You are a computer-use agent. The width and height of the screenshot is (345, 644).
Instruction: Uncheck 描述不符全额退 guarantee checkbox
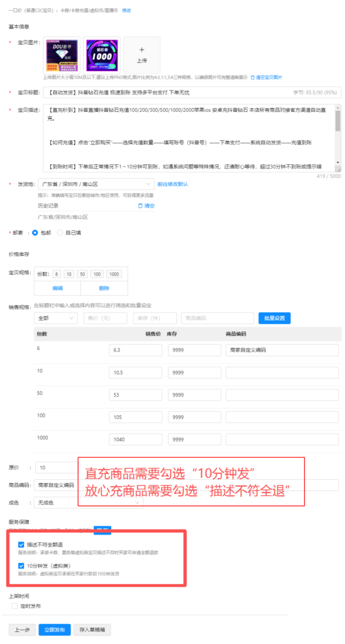coord(21,545)
